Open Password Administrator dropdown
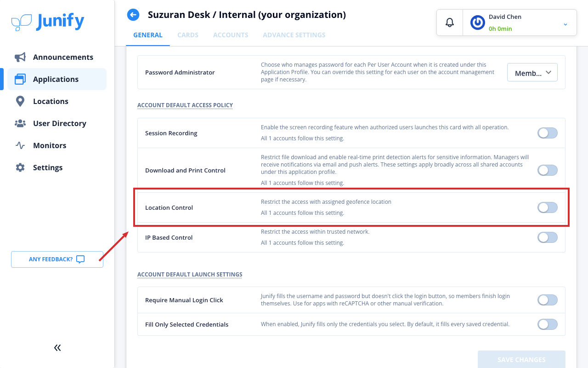The width and height of the screenshot is (588, 368). (x=532, y=73)
